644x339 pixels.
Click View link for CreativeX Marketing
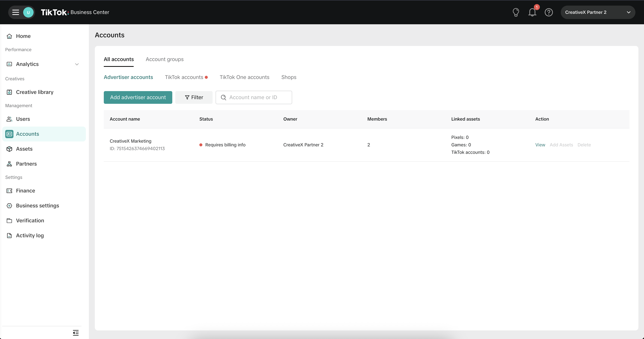coord(540,145)
